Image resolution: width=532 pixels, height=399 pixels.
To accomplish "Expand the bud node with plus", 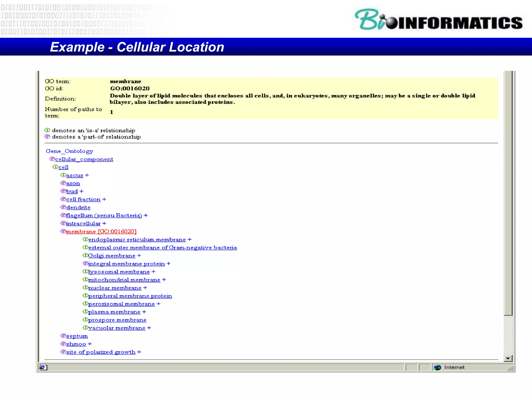I will 82,191.
